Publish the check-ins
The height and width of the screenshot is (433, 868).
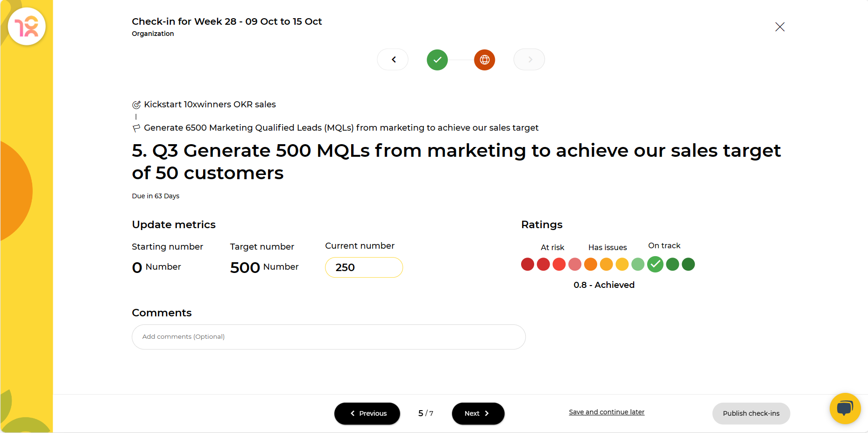click(751, 413)
